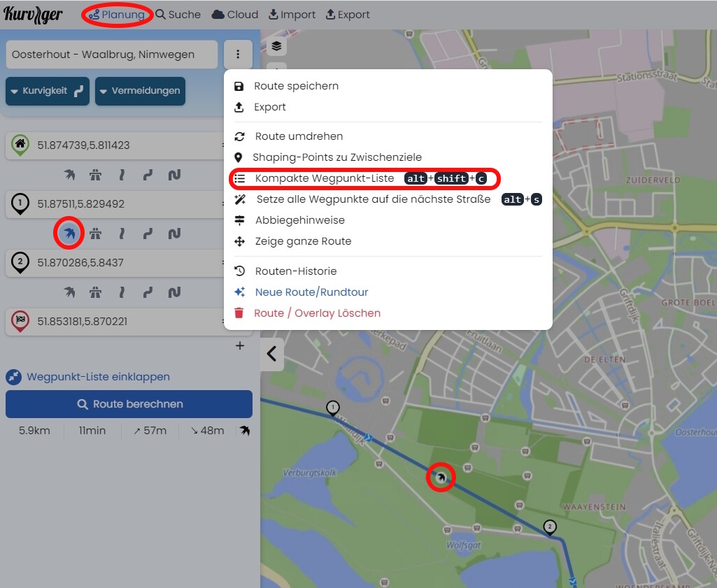Toggle fastest route mode below waypoint 1
717x588 pixels.
(69, 234)
